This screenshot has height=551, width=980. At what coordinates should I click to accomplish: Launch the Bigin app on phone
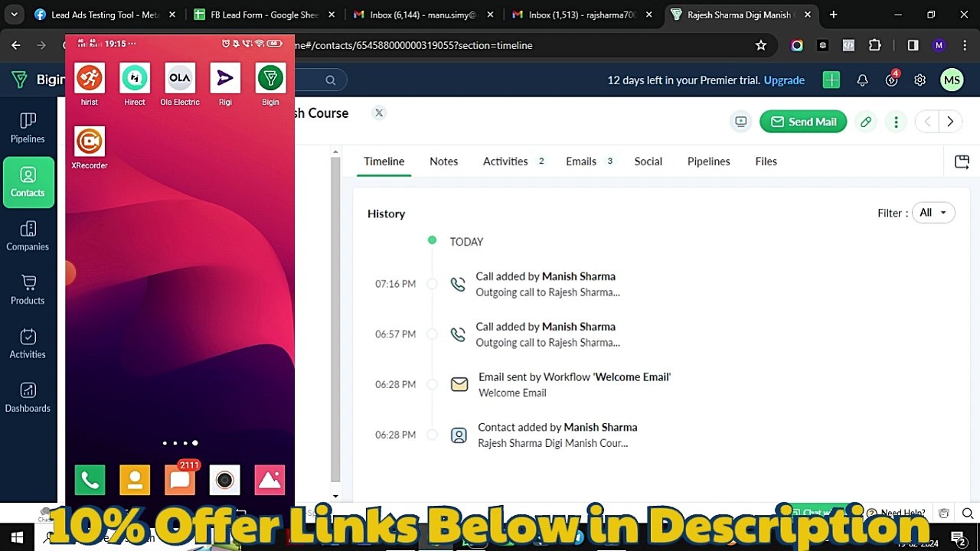(270, 78)
